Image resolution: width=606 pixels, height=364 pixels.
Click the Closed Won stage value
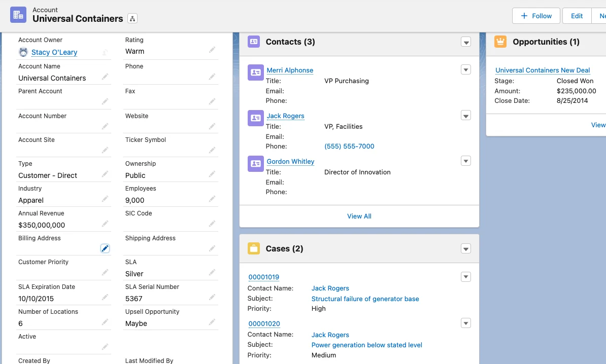pyautogui.click(x=575, y=81)
